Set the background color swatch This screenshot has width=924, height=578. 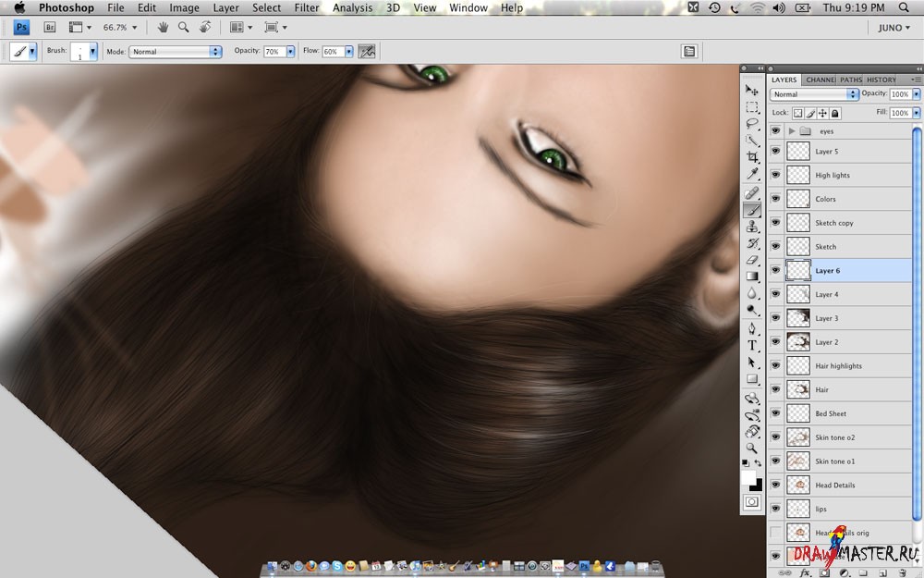(758, 486)
